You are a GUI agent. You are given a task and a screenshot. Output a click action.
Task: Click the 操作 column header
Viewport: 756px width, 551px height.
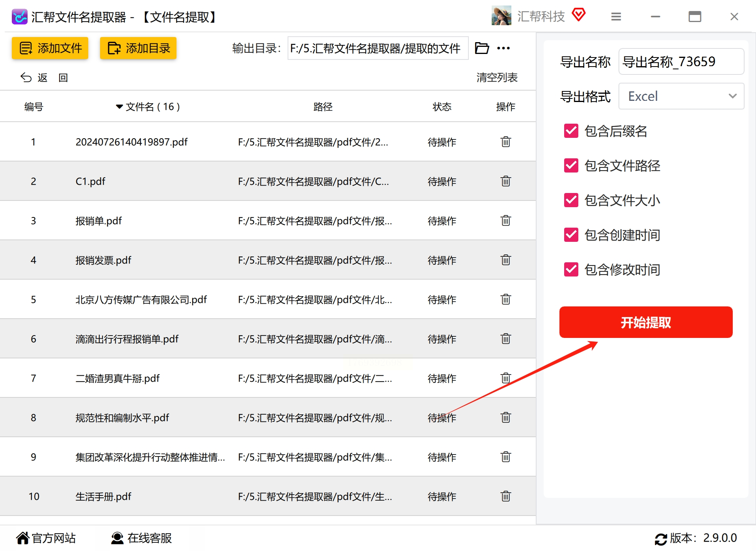click(x=506, y=107)
